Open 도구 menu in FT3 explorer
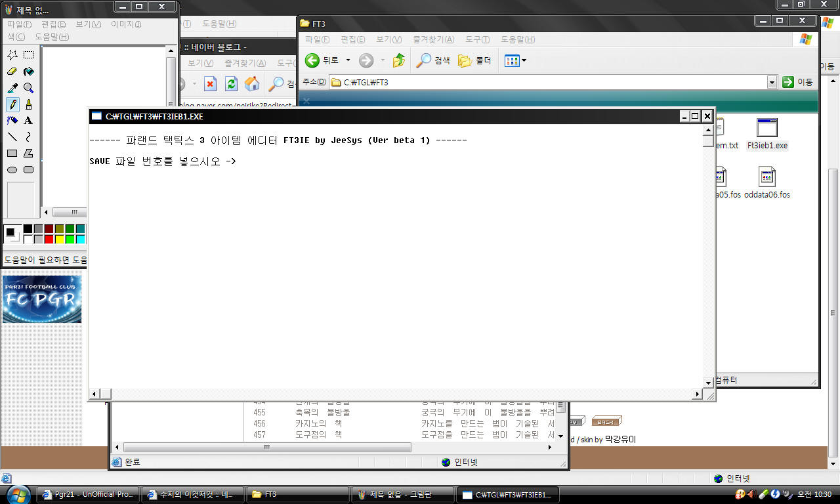The height and width of the screenshot is (504, 840). (x=478, y=39)
